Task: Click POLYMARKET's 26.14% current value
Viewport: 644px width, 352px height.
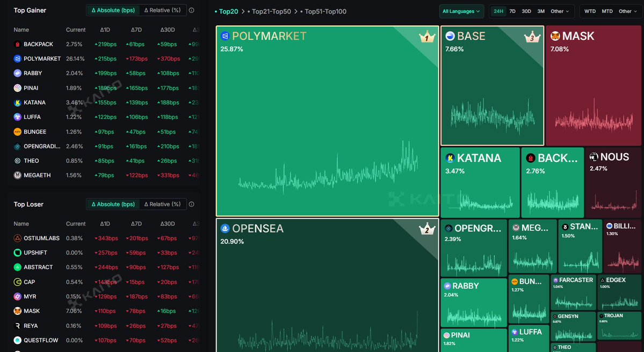Action: 75,59
